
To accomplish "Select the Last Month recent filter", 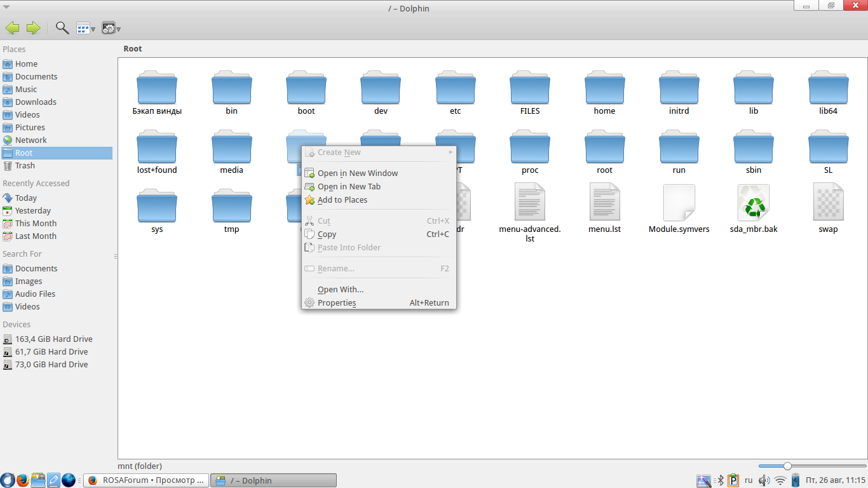I will (x=36, y=236).
